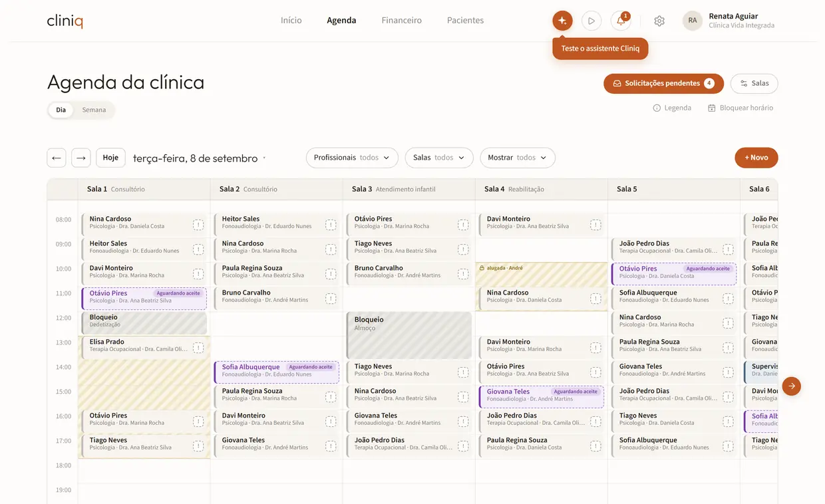Click alert icon on Nina Cardoso in Sala 1
This screenshot has height=504, width=825.
(198, 225)
